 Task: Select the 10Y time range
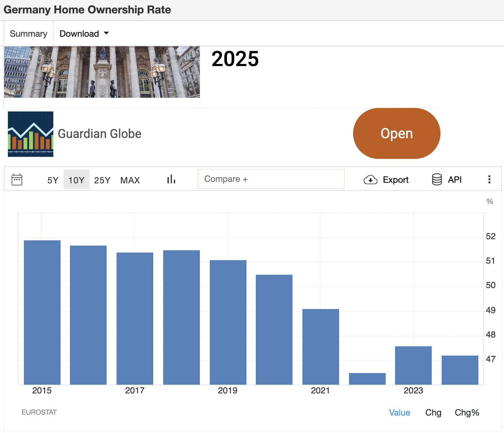tap(76, 180)
